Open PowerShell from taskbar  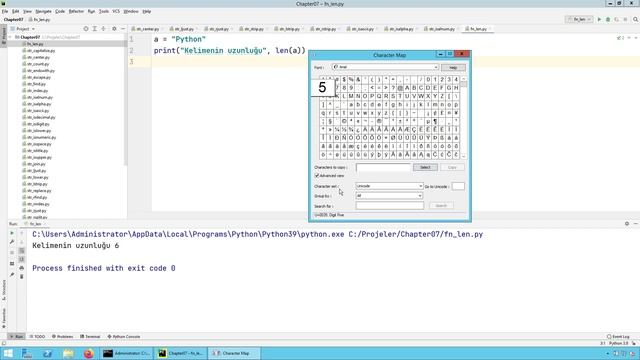pyautogui.click(x=47, y=353)
